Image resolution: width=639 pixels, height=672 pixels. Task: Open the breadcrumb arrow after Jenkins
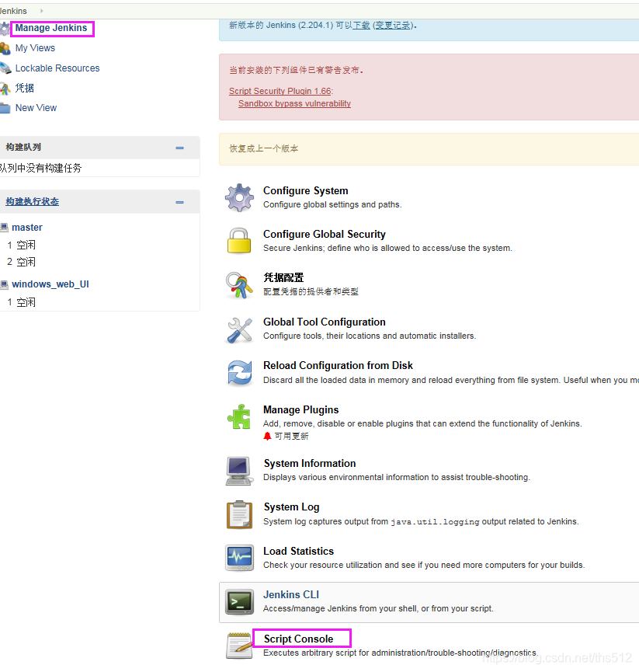click(x=42, y=11)
